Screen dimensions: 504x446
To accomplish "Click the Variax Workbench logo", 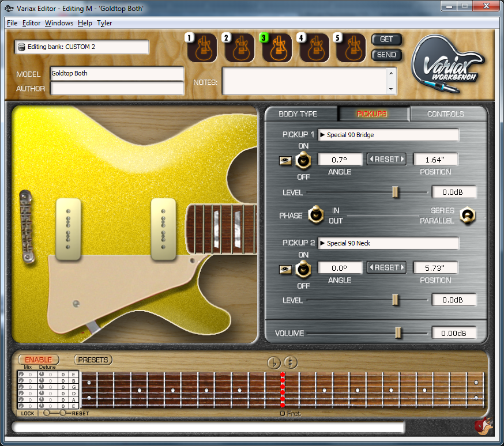I will coord(449,65).
